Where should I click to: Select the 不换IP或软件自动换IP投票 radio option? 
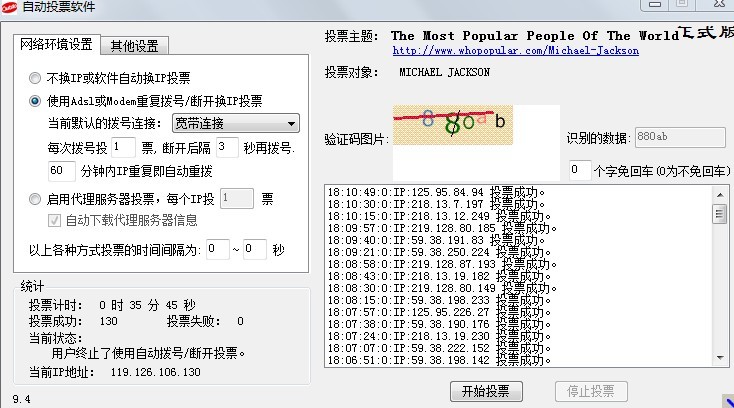point(36,77)
